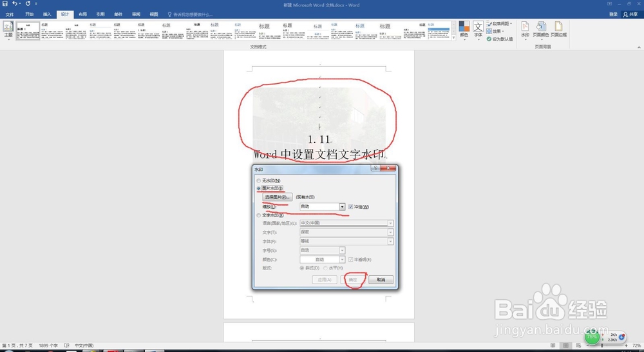Click 设为默认值 set as default
Viewport: 644px width, 352px height.
500,39
